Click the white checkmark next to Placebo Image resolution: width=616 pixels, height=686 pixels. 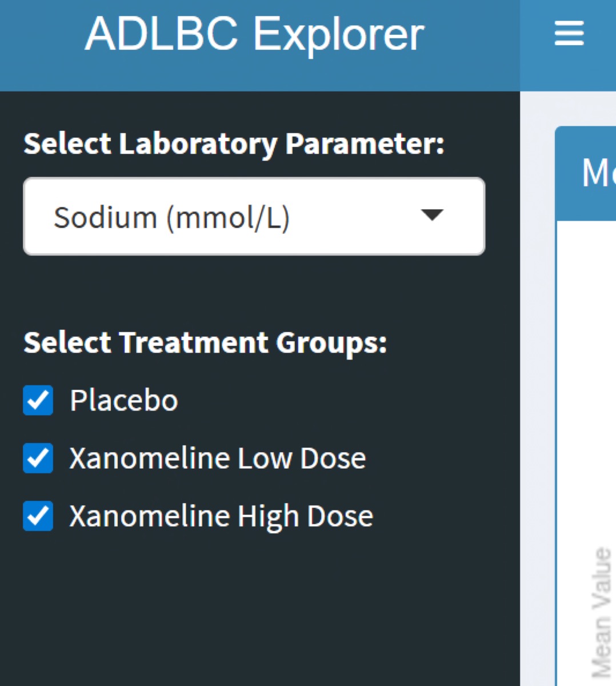coord(38,400)
